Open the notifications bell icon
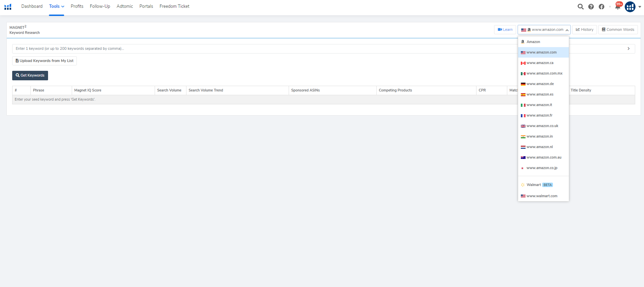This screenshot has height=287, width=644. tap(618, 6)
